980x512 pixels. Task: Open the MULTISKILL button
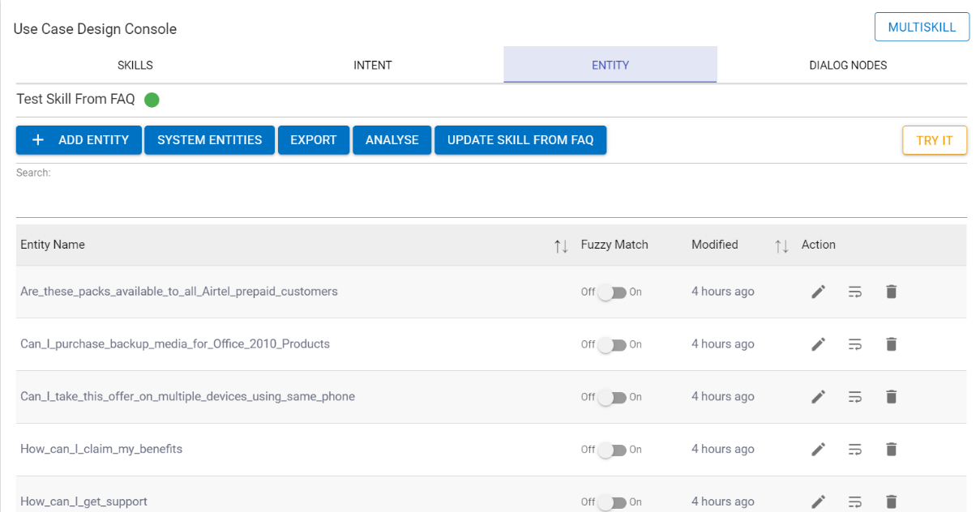point(922,27)
